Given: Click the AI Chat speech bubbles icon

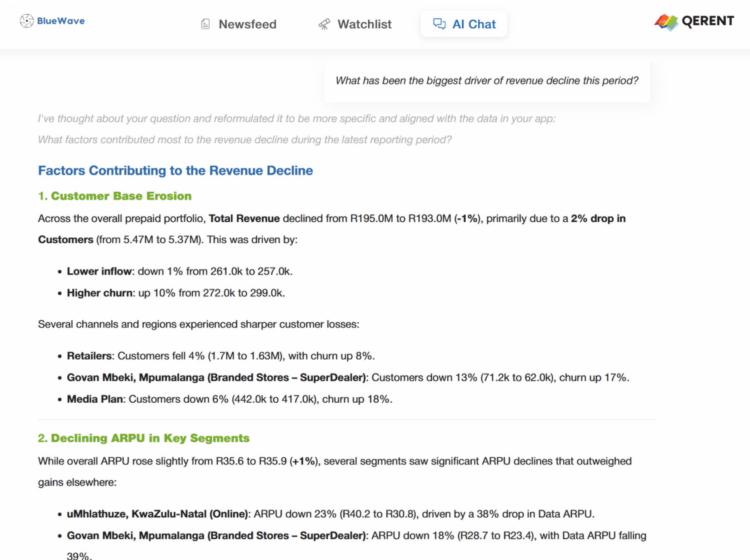Looking at the screenshot, I should [x=439, y=24].
